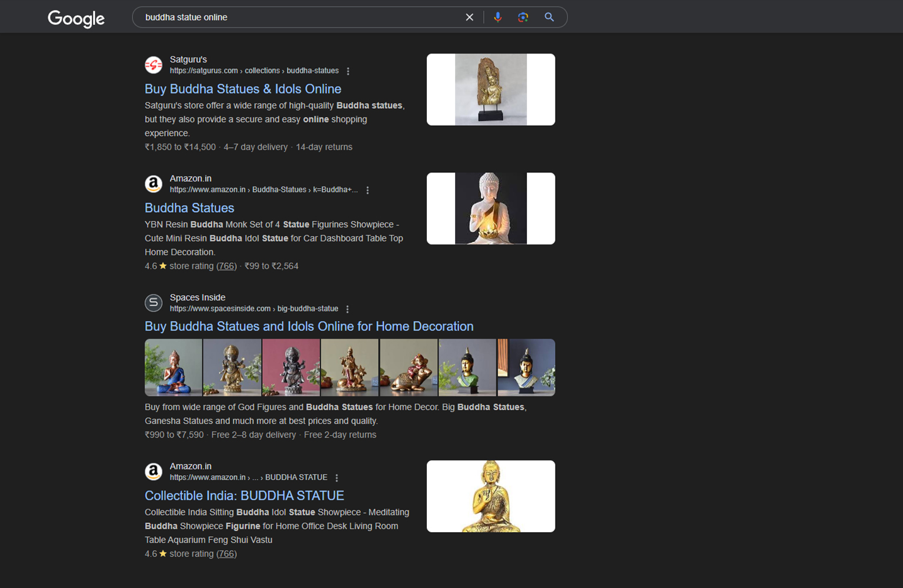This screenshot has width=903, height=588.
Task: Open three-dot menu for Spaces Inside result
Action: coord(347,309)
